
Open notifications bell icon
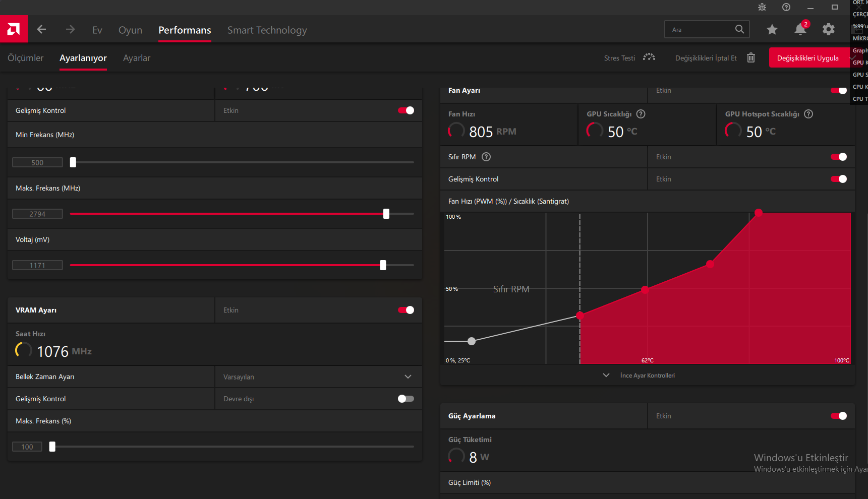[800, 29]
